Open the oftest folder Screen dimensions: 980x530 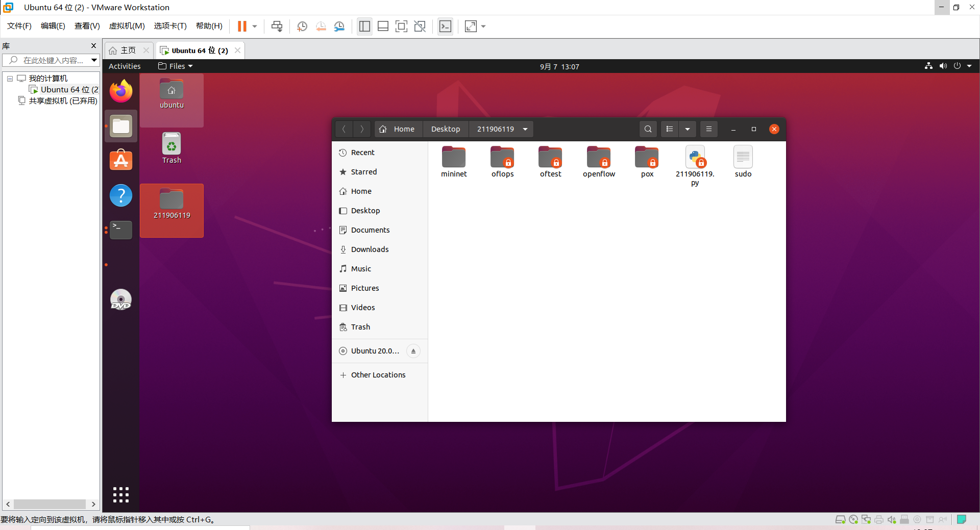tap(550, 162)
